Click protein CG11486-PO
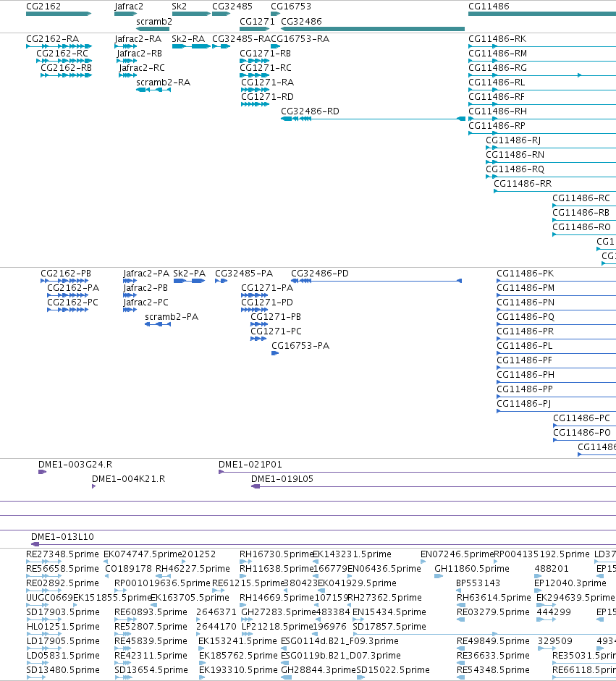This screenshot has height=681, width=616. 582,433
